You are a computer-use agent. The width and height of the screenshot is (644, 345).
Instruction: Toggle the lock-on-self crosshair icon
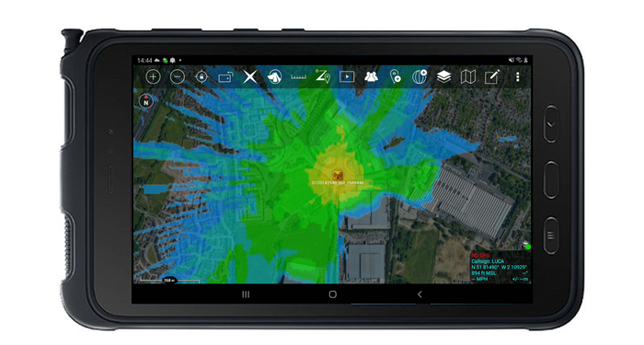[201, 76]
